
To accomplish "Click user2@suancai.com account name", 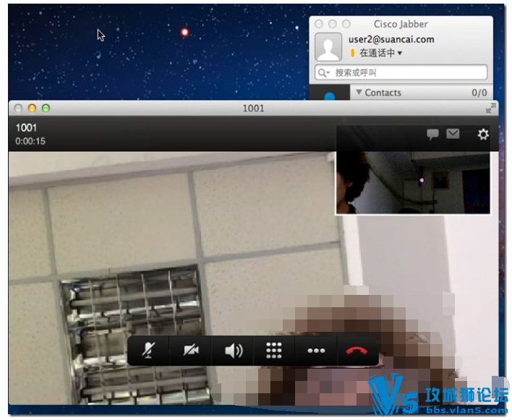I will (x=391, y=40).
